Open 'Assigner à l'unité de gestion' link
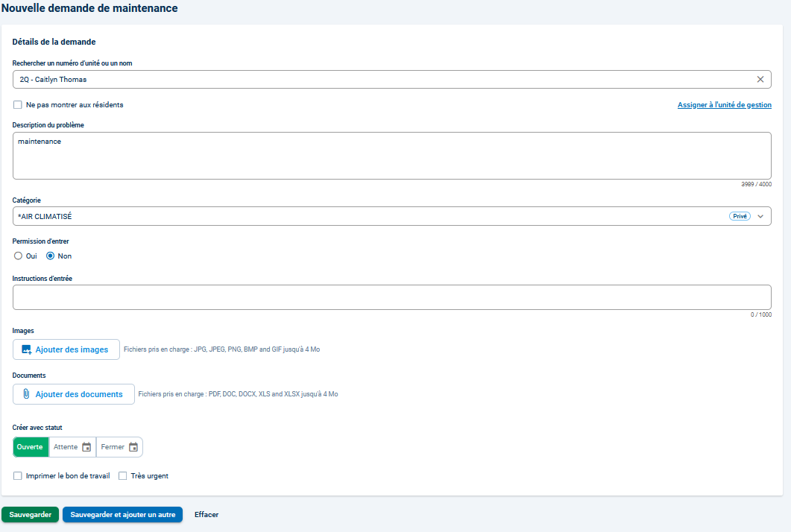The height and width of the screenshot is (532, 791). click(x=725, y=105)
